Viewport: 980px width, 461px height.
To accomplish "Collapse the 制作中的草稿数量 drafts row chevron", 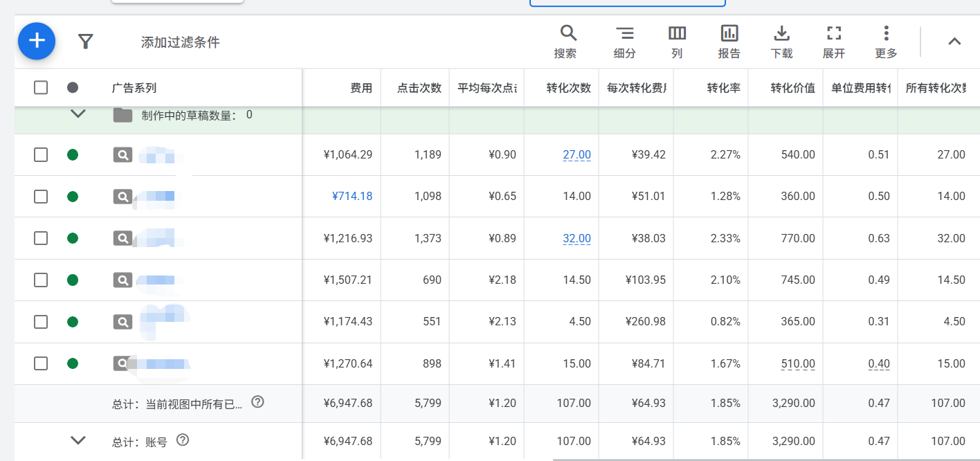I will [78, 114].
